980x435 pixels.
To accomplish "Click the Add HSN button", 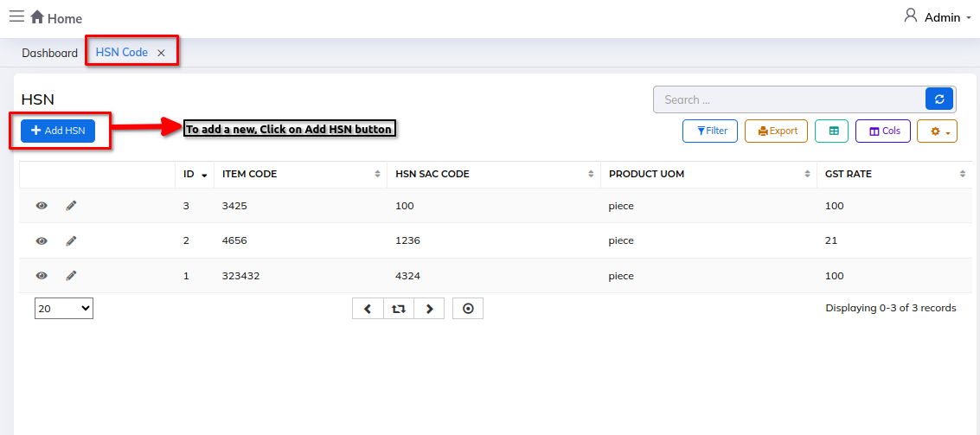I will point(58,131).
